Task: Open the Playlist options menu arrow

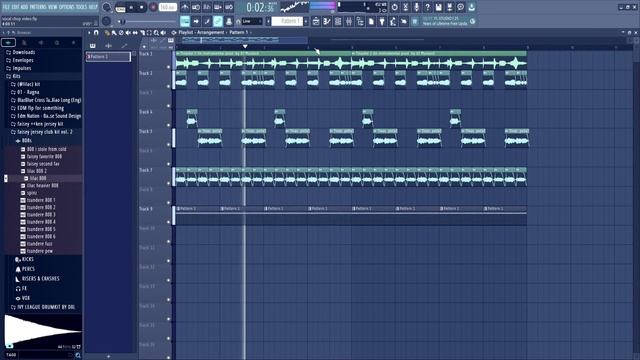Action: [x=89, y=32]
